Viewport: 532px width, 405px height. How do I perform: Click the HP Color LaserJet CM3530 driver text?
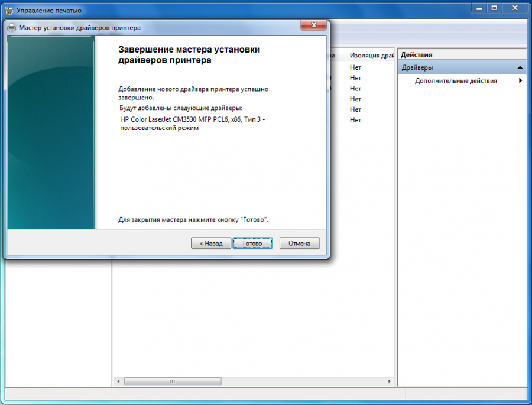192,124
